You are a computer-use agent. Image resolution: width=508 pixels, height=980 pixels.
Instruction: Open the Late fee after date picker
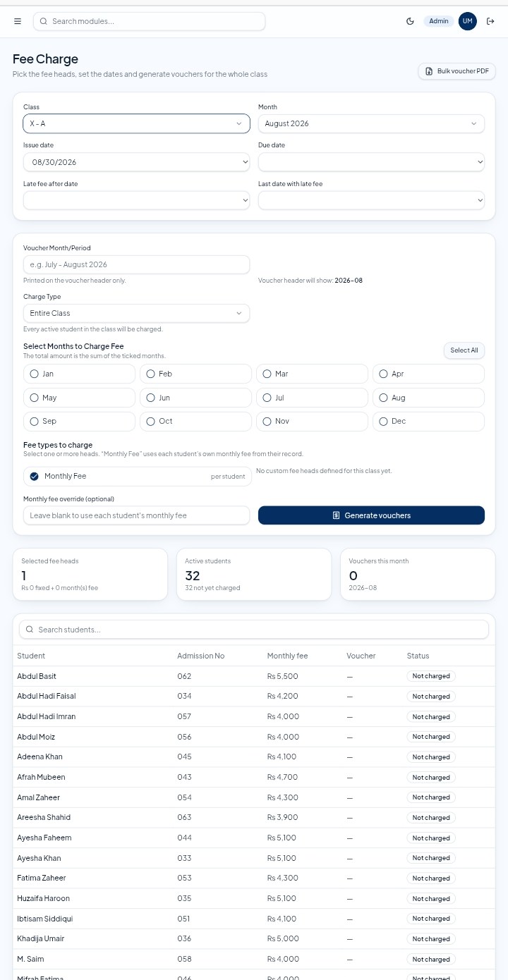click(x=136, y=200)
